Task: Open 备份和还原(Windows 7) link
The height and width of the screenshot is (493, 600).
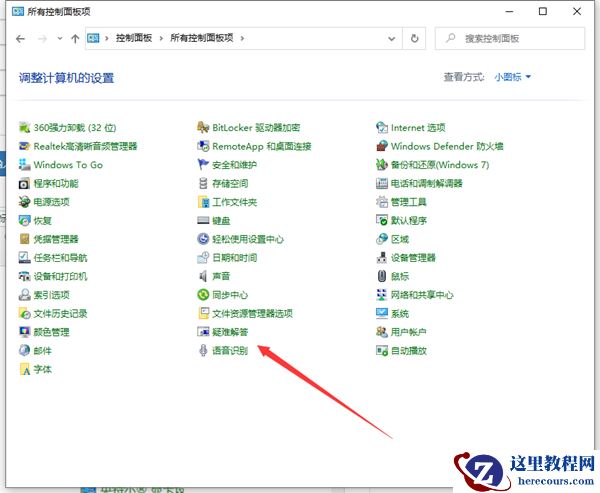Action: [440, 165]
